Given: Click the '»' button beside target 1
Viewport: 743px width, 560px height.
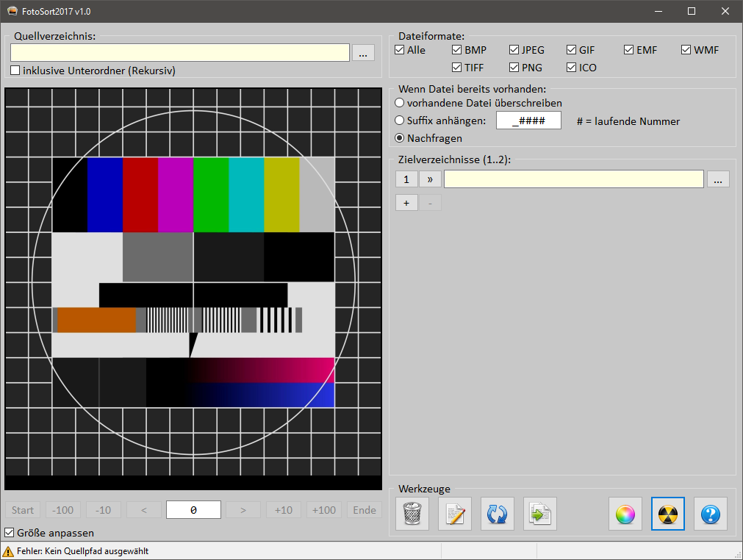Looking at the screenshot, I should (x=430, y=179).
